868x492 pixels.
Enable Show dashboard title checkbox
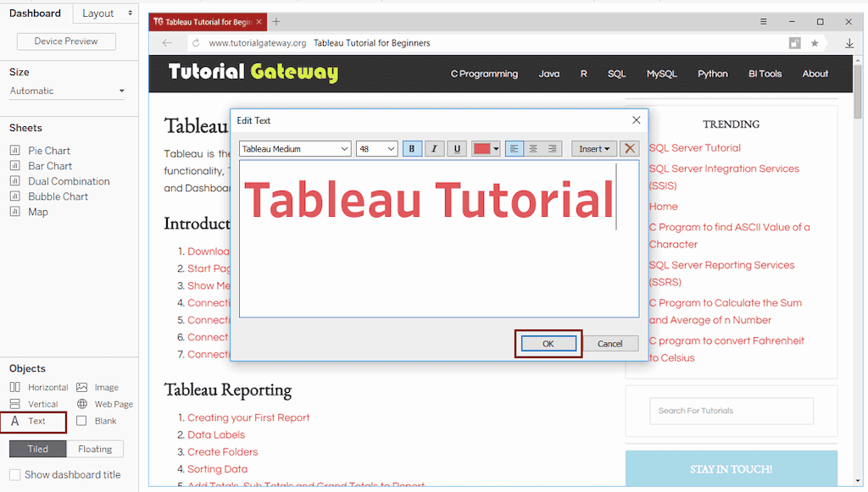15,475
